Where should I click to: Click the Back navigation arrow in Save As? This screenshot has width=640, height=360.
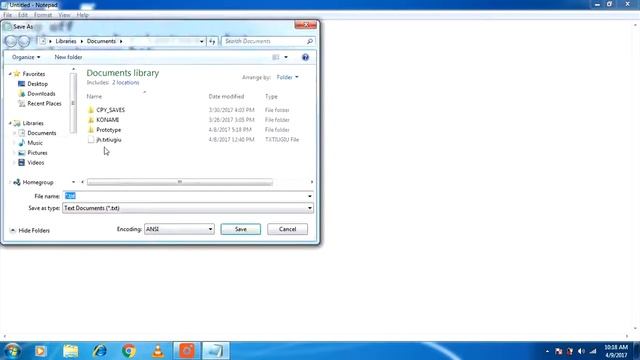point(11,41)
